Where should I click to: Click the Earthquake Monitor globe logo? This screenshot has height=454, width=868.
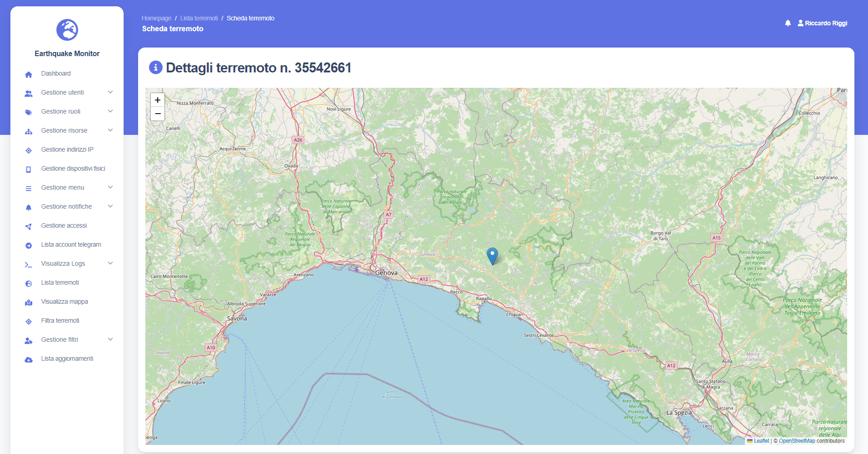tap(67, 30)
